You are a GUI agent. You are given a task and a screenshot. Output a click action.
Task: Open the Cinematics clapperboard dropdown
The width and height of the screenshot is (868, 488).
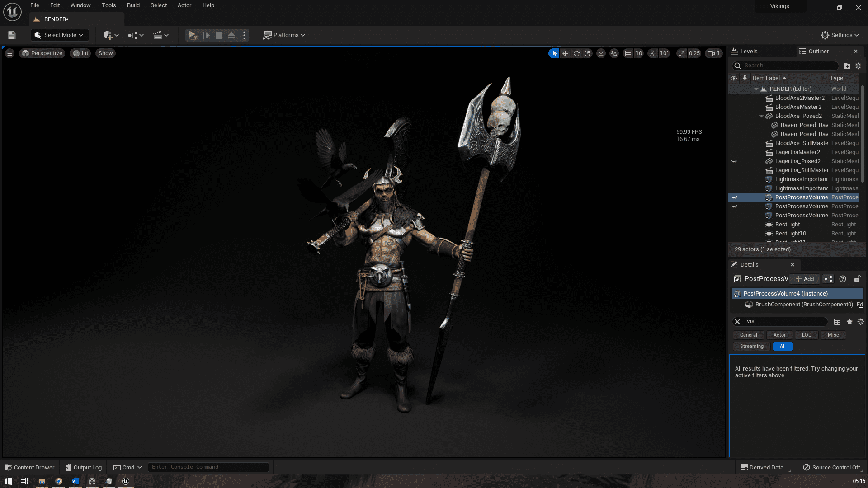(160, 35)
